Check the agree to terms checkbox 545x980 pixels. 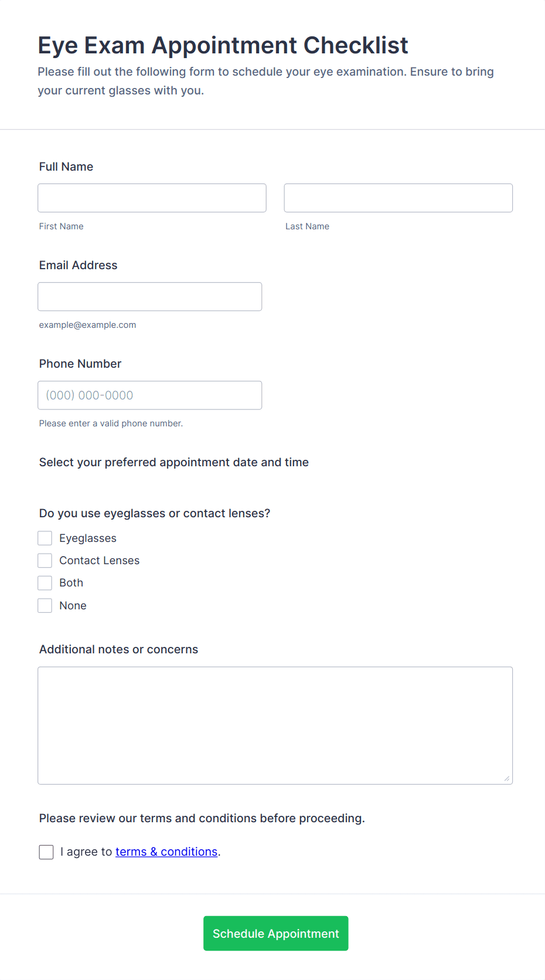46,852
